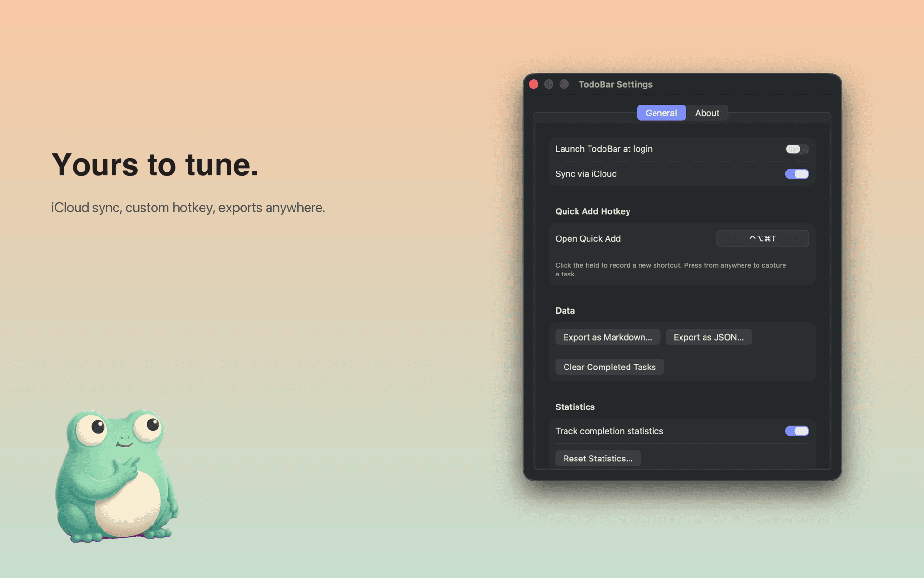Click the Statistics section heading
This screenshot has width=924, height=578.
coord(575,407)
